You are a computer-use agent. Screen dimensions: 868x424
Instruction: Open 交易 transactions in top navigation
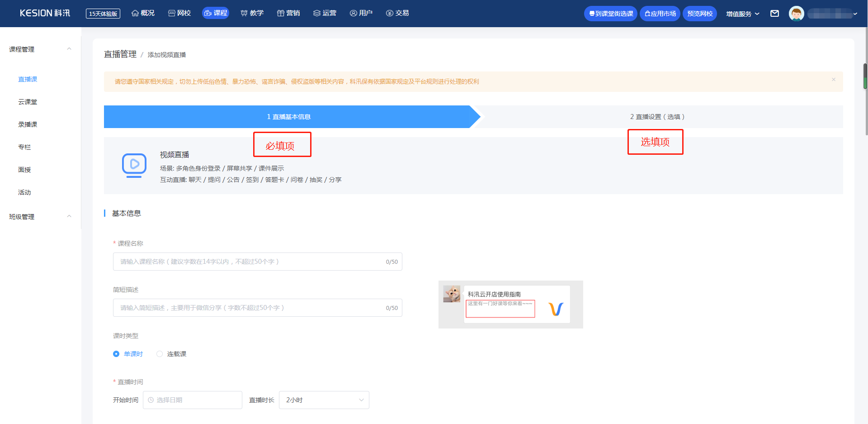click(x=397, y=13)
